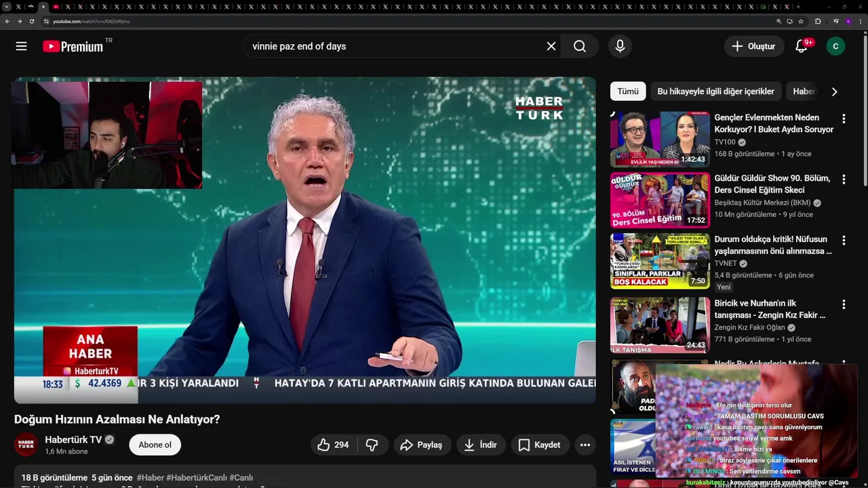
Task: Open the browser zoom magnifier icon
Action: pos(779,21)
